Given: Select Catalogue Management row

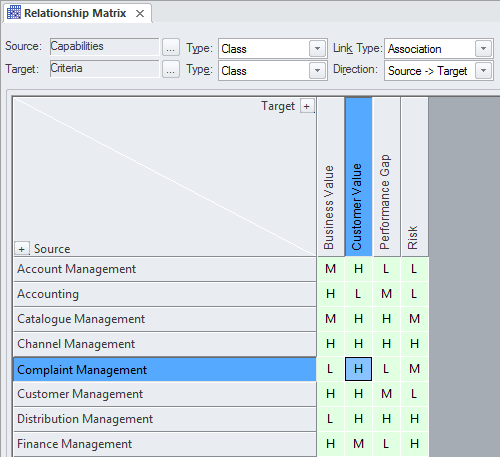Looking at the screenshot, I should [x=165, y=319].
